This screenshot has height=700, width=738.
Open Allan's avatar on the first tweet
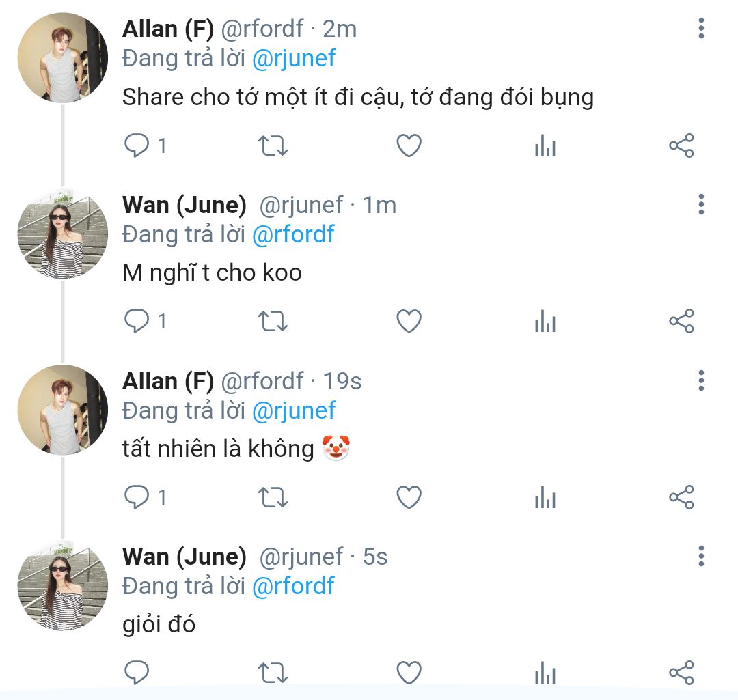(x=62, y=58)
